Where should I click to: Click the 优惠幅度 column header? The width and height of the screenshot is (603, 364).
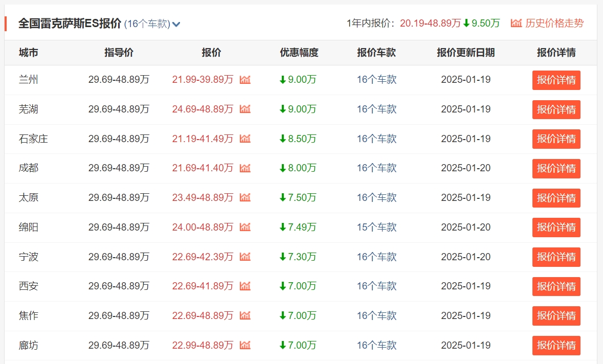coord(299,53)
